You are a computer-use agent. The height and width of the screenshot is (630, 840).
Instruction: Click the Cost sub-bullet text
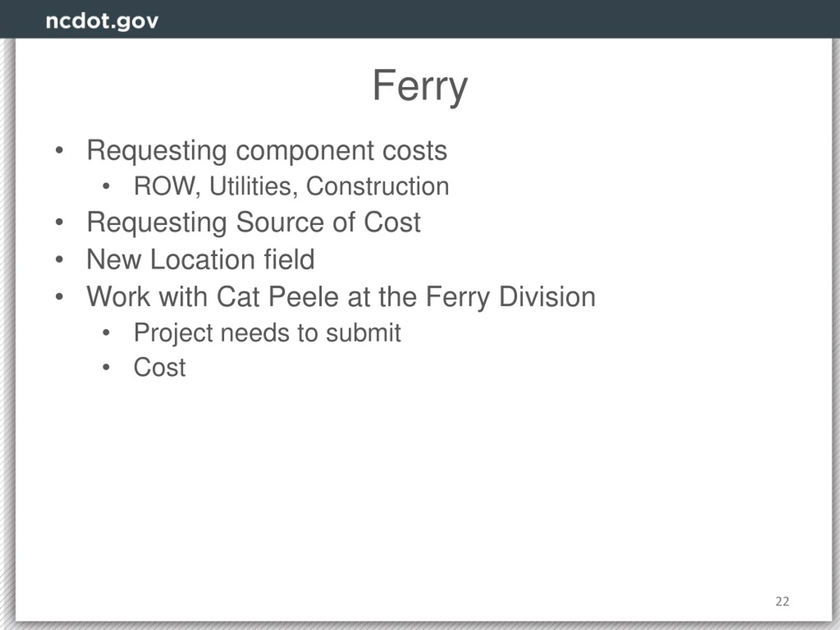(x=159, y=367)
